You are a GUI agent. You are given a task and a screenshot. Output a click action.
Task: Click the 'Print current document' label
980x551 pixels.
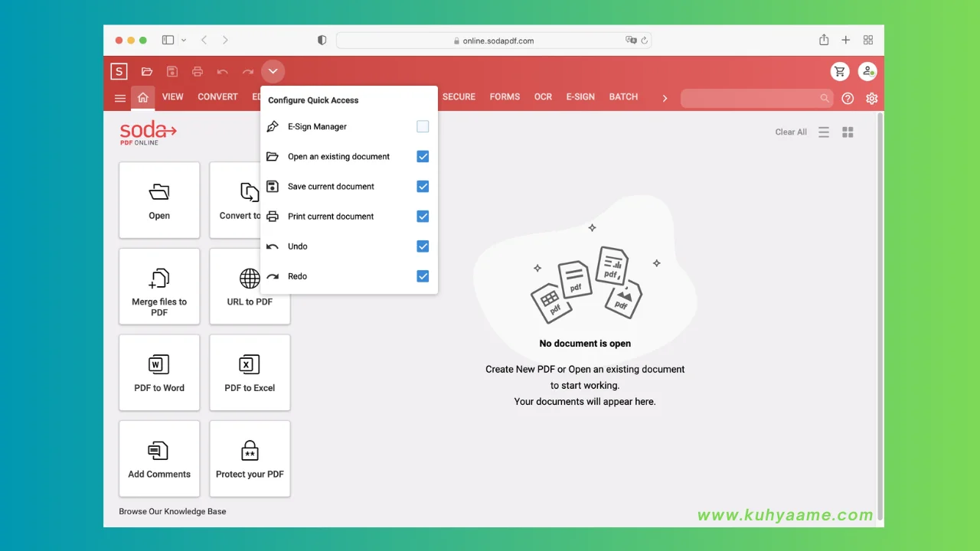click(331, 217)
